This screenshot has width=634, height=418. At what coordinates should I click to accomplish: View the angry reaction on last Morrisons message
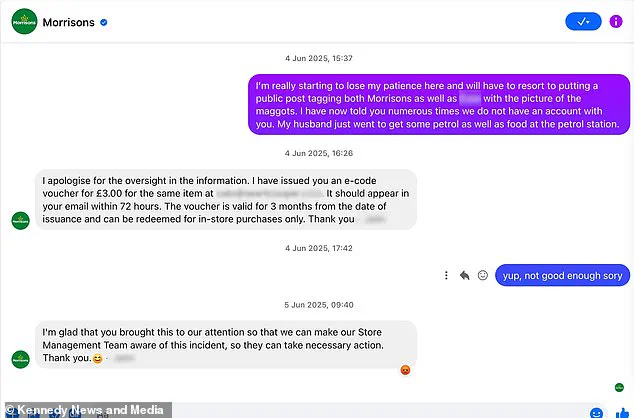[x=405, y=370]
